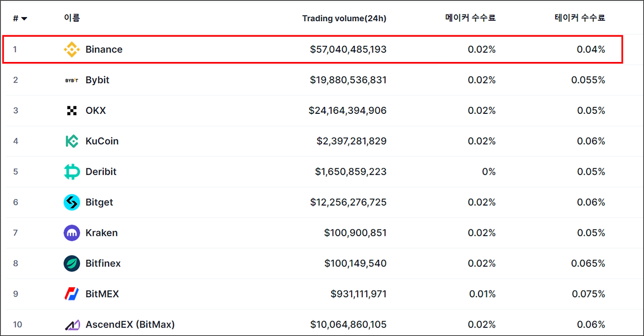Image resolution: width=644 pixels, height=336 pixels.
Task: Open the KuCoin exchange link
Action: click(x=102, y=141)
